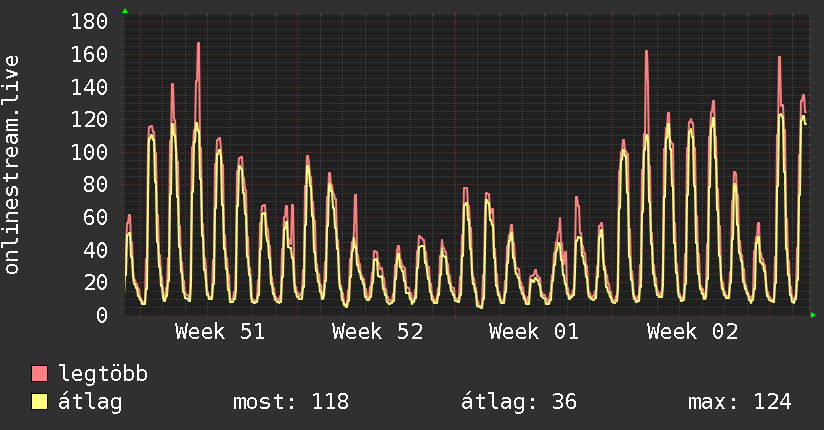Click the tallest pink peak in Week 51
824x430 pixels.
point(198,44)
